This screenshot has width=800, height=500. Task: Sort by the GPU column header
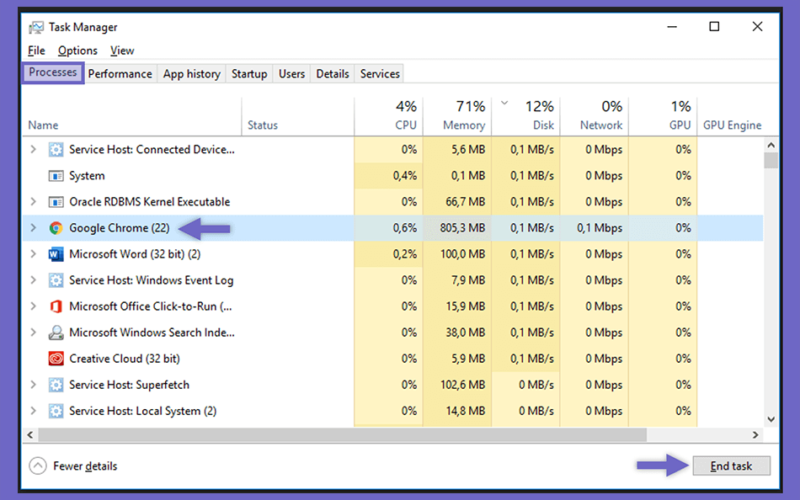[x=663, y=116]
